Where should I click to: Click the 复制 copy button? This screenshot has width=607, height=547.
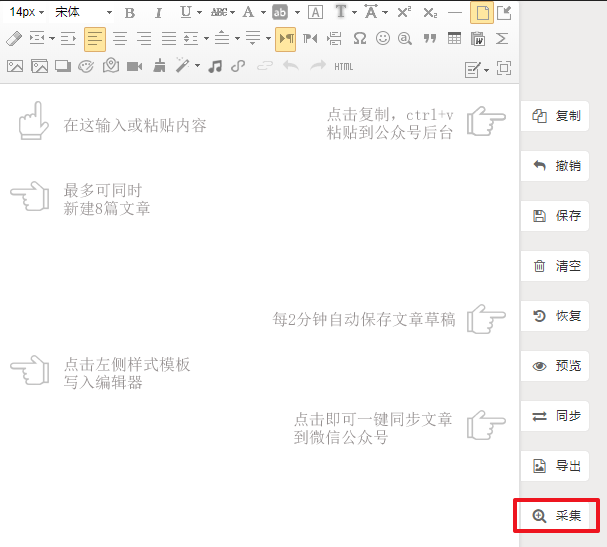click(555, 116)
